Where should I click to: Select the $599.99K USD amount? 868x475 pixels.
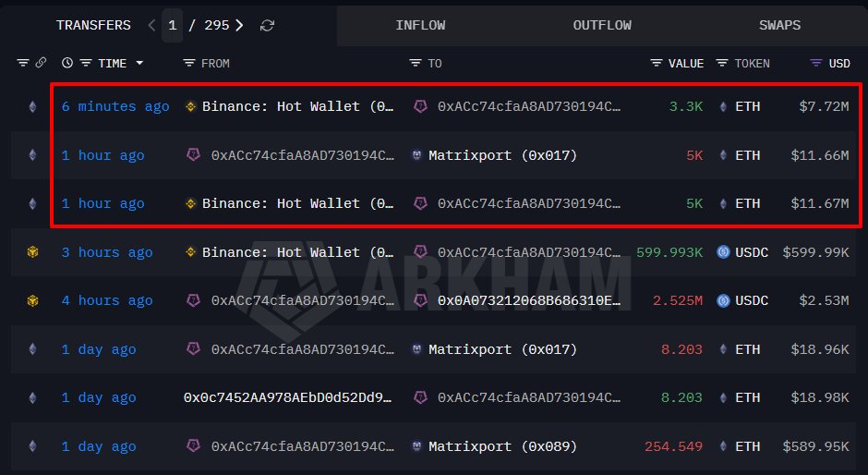pyautogui.click(x=816, y=252)
